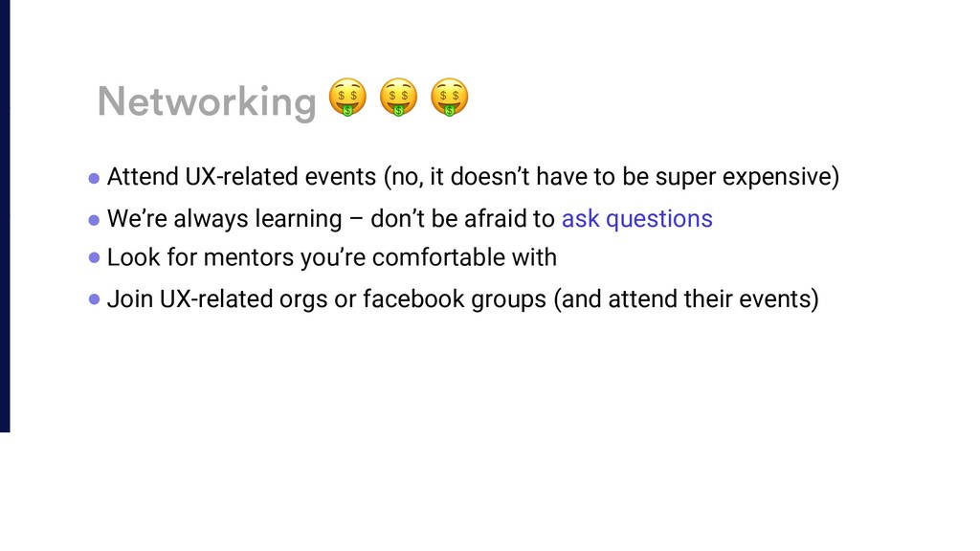This screenshot has width=980, height=551.
Task: Select the bullet dot before 'We're always learning'
Action: tap(95, 220)
